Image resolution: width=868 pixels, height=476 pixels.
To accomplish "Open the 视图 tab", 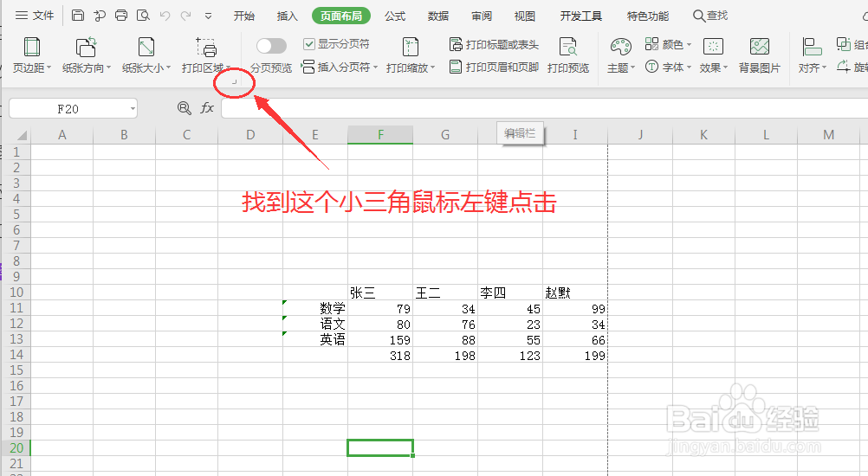I will [x=524, y=16].
